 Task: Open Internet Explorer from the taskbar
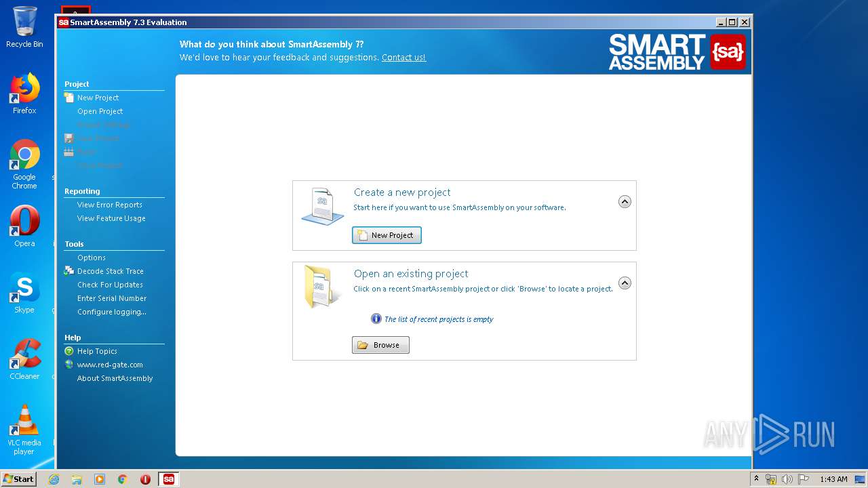click(54, 479)
